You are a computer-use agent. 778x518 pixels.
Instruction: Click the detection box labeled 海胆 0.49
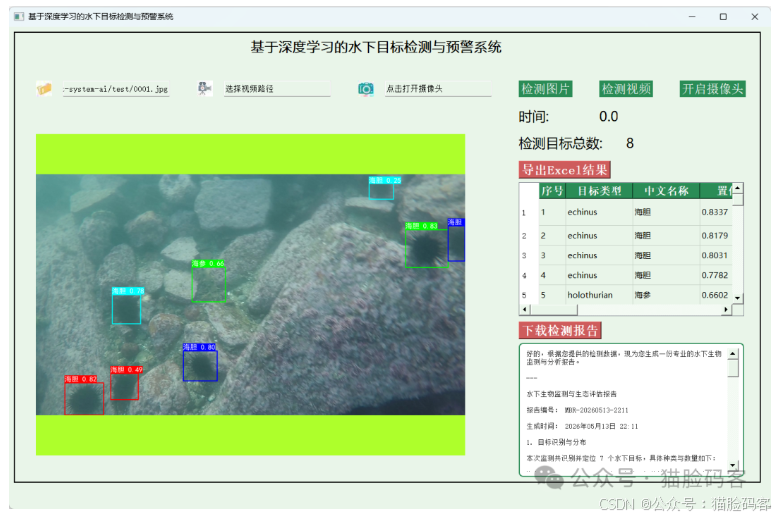(x=125, y=387)
